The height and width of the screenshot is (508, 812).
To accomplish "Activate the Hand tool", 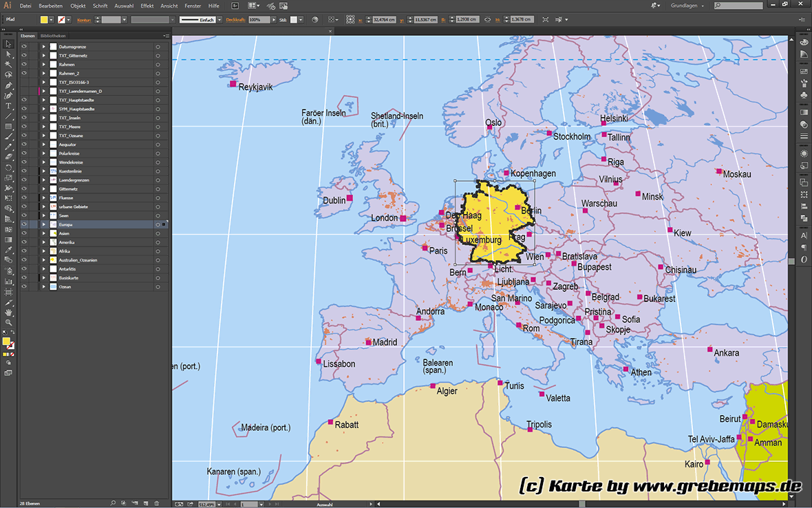I will (9, 313).
